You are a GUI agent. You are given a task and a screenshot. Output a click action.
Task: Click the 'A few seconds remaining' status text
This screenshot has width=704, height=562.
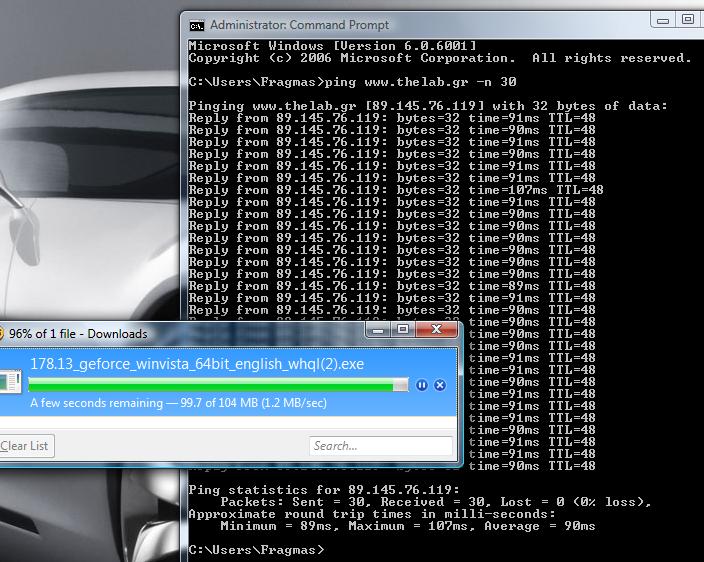178,403
